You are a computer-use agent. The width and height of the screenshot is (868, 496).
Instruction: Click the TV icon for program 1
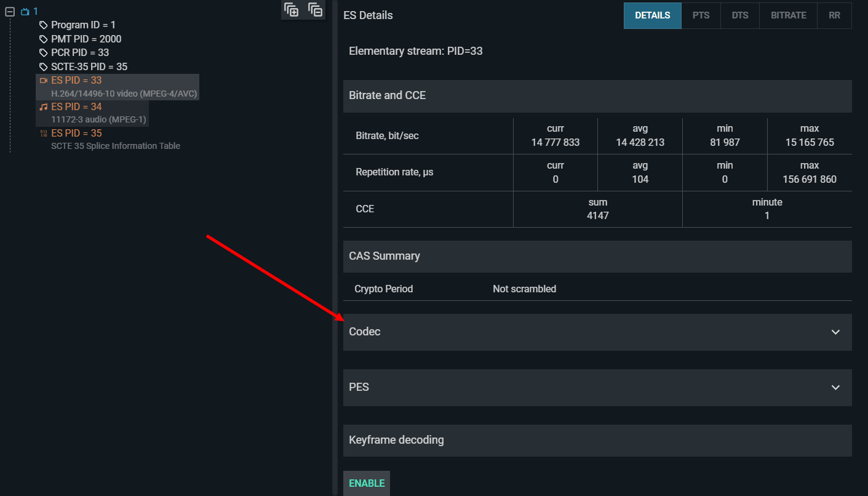[x=25, y=12]
